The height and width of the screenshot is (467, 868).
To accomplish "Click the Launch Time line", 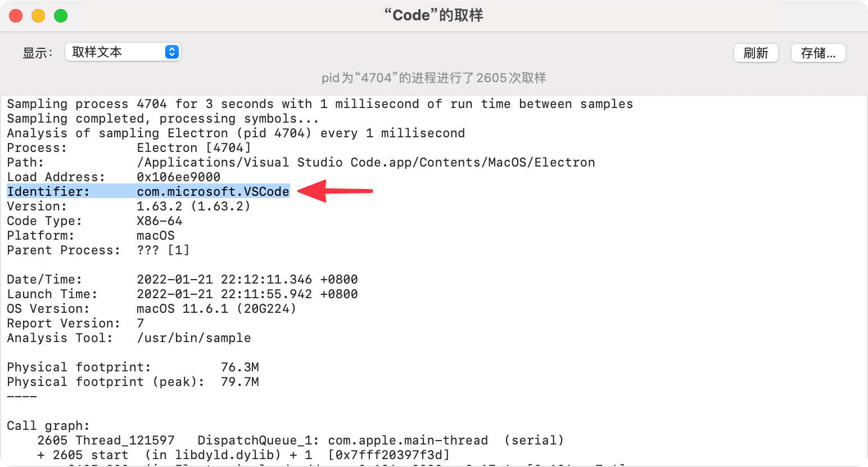I will (182, 294).
